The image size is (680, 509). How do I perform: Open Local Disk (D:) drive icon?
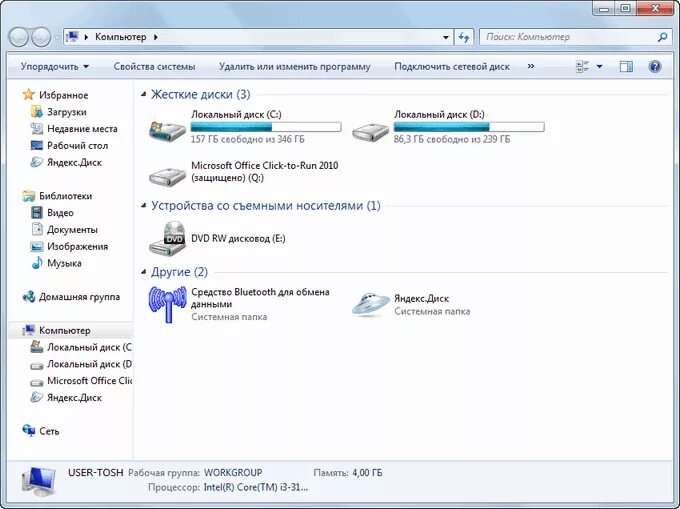click(370, 131)
